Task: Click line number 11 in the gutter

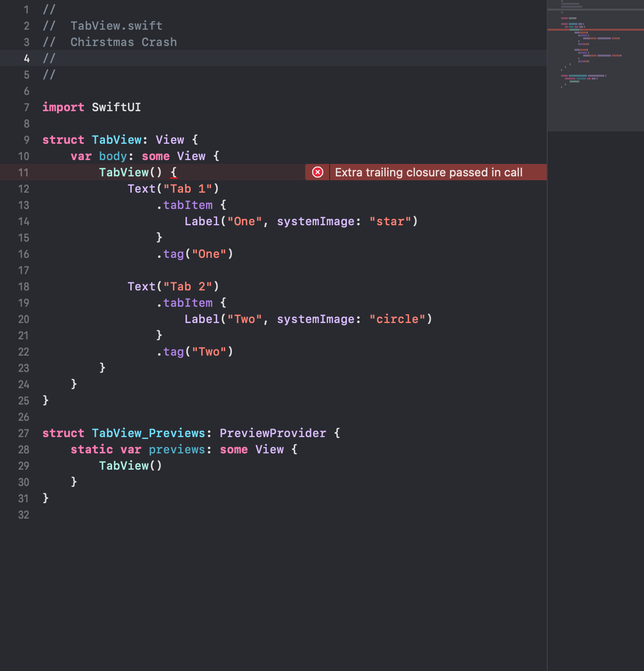Action: [x=23, y=173]
